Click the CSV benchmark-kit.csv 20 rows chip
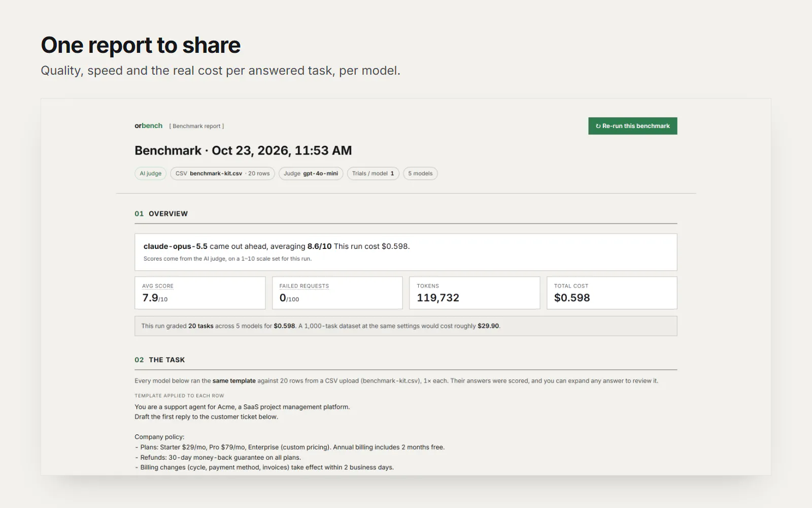812x508 pixels. click(x=222, y=173)
